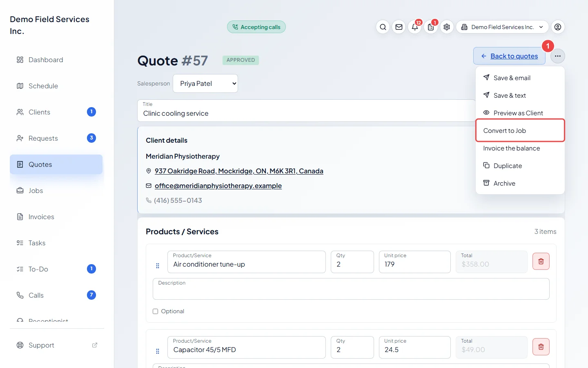Open the clipboard tasks icon in header
Image resolution: width=588 pixels, height=368 pixels.
[431, 27]
